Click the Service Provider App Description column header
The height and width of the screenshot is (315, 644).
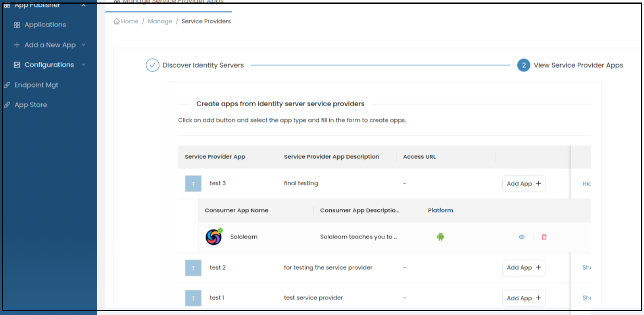coord(332,157)
